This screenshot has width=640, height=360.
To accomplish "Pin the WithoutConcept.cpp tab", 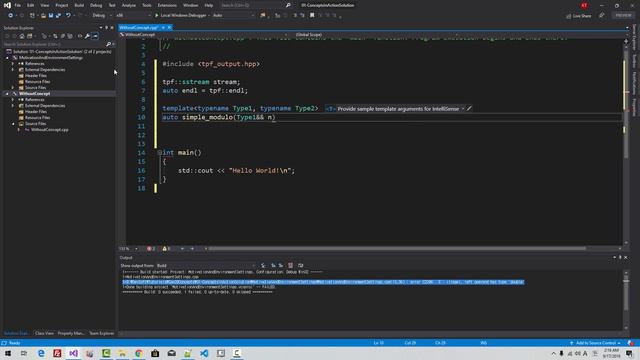I will 163,27.
